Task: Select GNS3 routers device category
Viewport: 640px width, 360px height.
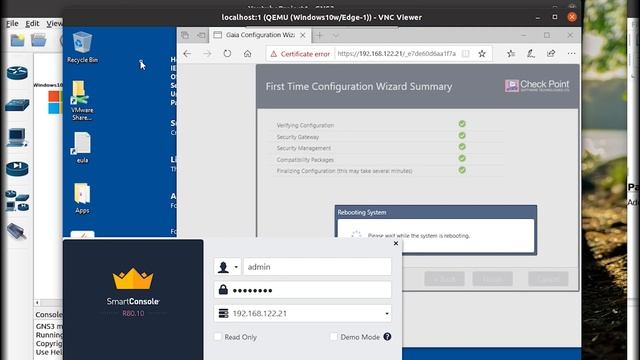Action: pos(17,73)
